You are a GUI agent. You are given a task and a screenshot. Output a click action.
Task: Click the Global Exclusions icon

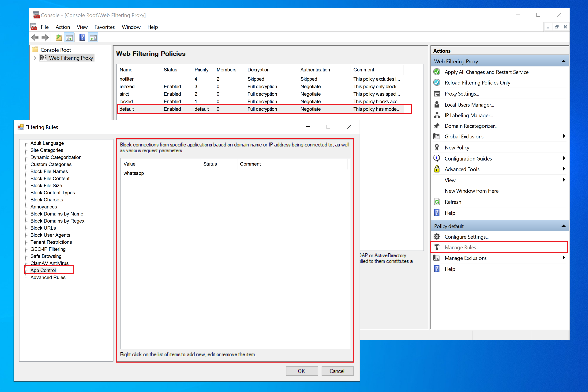tap(437, 136)
